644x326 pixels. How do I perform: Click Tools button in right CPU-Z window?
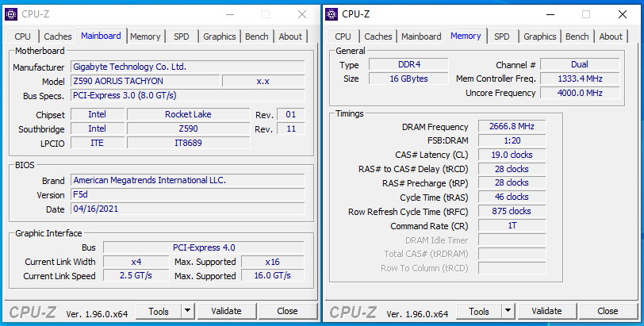tap(479, 312)
